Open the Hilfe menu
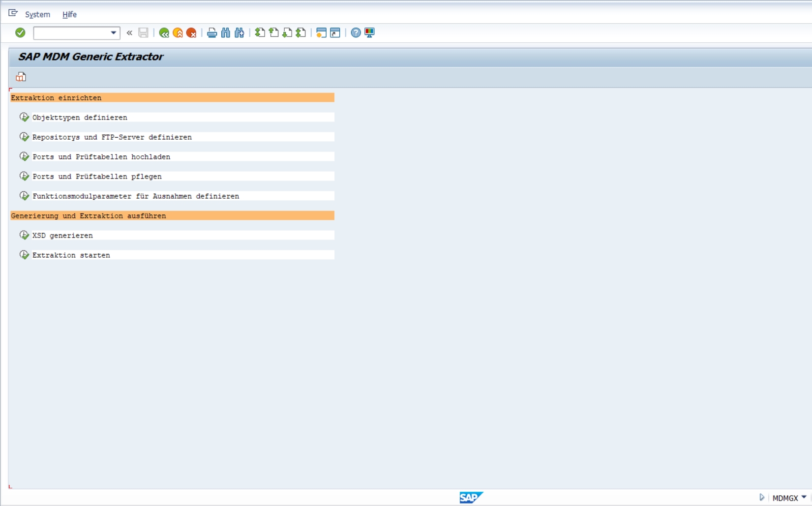812x506 pixels. (x=69, y=14)
